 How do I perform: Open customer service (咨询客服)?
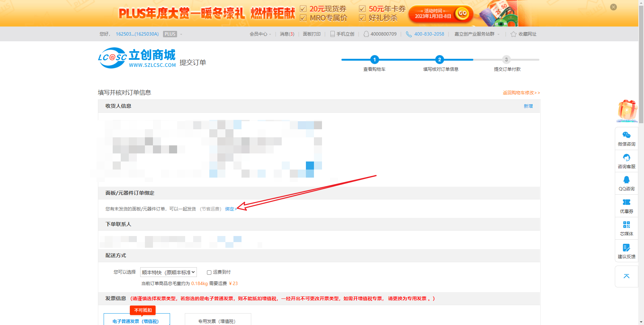(627, 161)
